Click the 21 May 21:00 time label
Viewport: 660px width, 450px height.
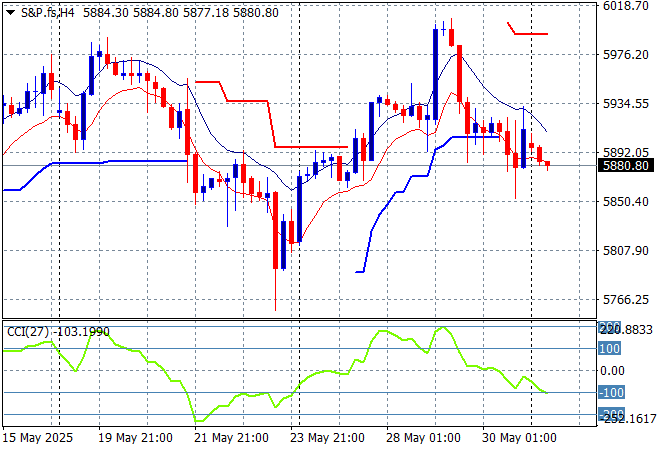click(x=230, y=437)
